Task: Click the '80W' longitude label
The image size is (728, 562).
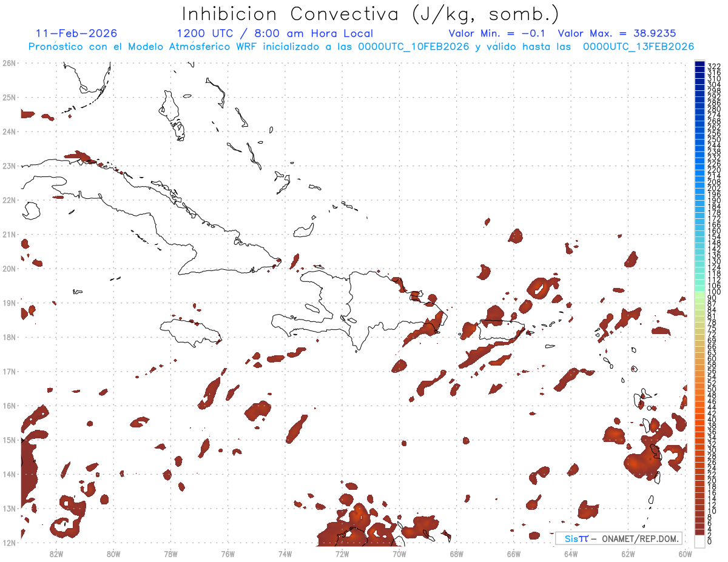Action: point(113,554)
